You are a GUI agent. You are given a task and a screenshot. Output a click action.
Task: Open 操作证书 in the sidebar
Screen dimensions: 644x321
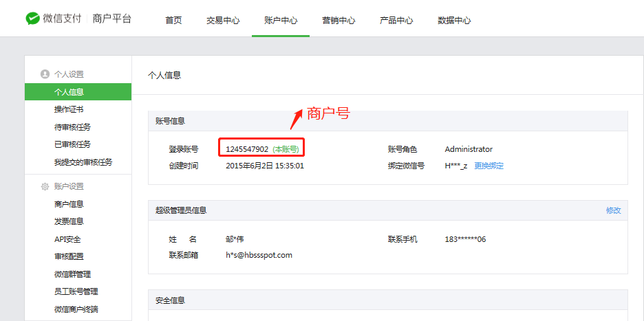(x=69, y=109)
